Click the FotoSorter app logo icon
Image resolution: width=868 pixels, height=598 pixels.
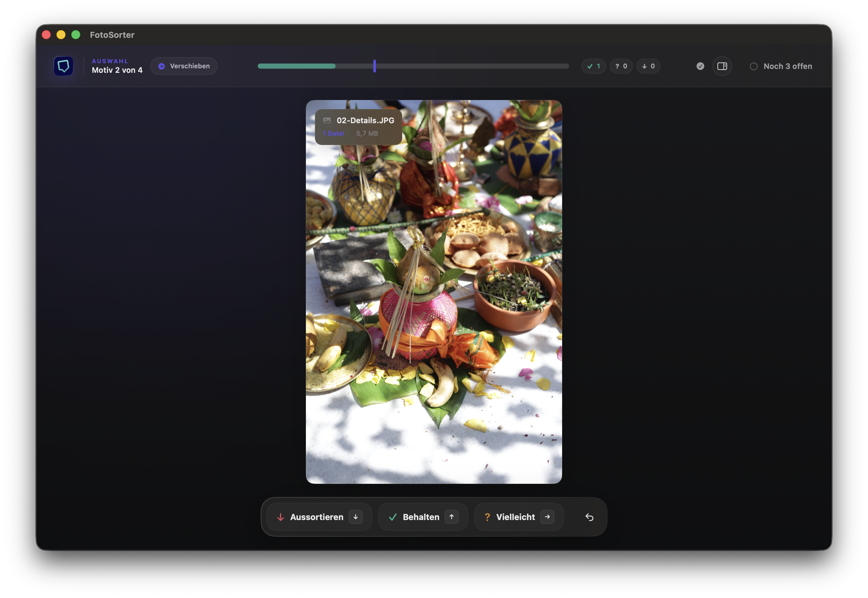tap(63, 66)
